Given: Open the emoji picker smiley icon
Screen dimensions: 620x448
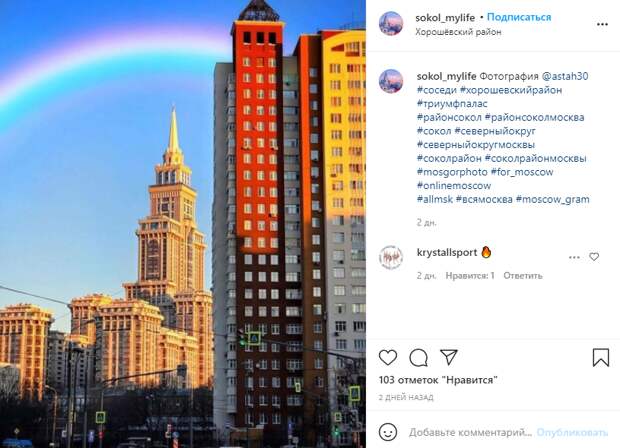Looking at the screenshot, I should (388, 432).
